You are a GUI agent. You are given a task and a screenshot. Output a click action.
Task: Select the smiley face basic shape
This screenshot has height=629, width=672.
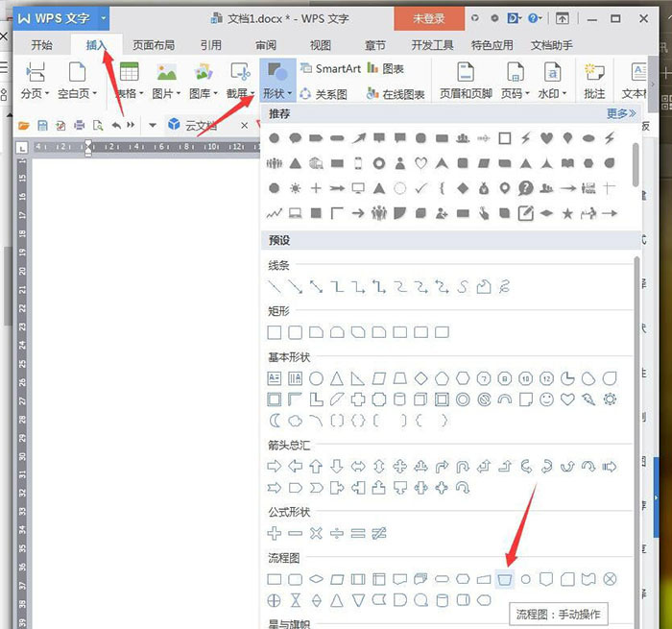(546, 399)
